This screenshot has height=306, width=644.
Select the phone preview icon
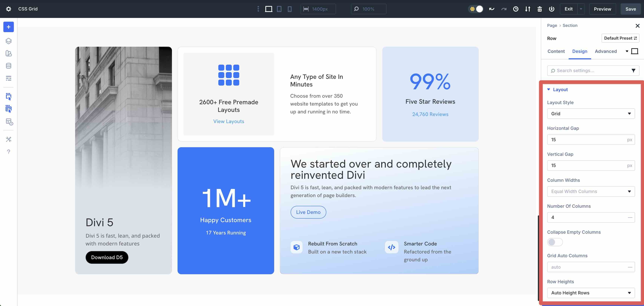coord(289,9)
